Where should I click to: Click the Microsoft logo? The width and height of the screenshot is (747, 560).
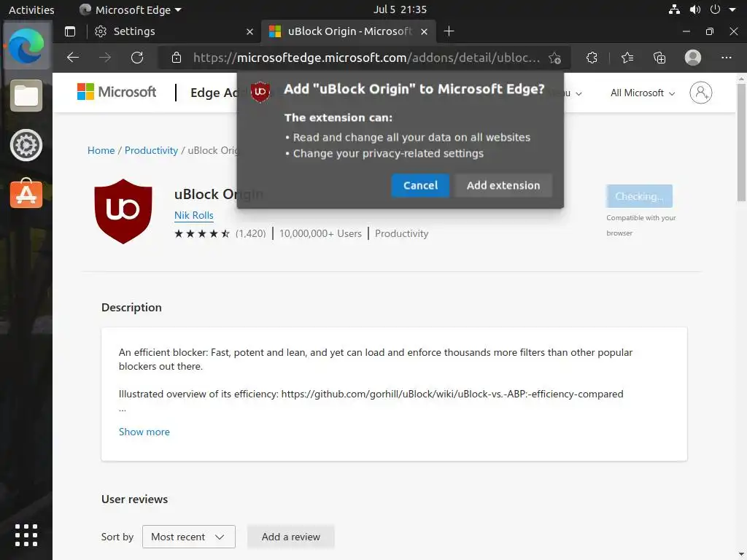117,92
